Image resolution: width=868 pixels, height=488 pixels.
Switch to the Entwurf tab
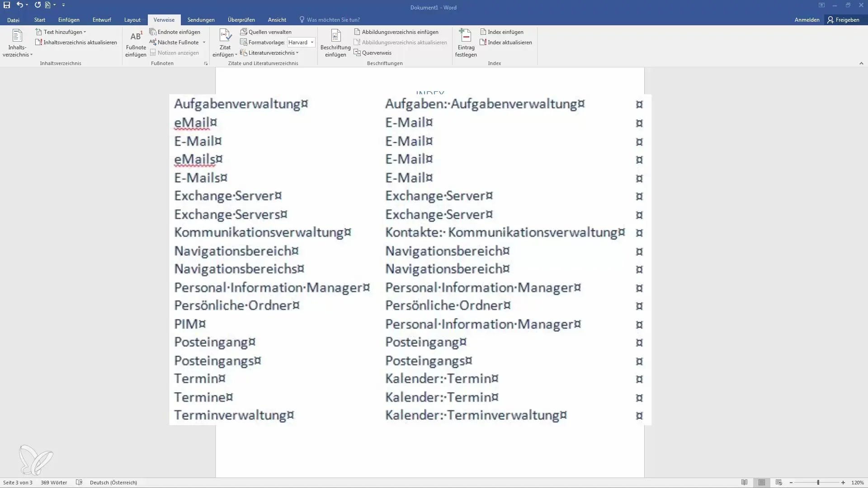pos(102,20)
